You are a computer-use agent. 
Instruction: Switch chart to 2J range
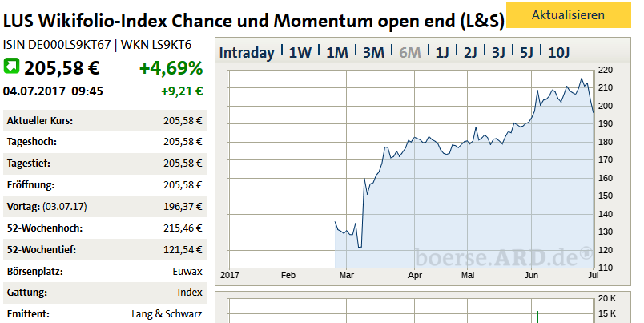(x=470, y=53)
